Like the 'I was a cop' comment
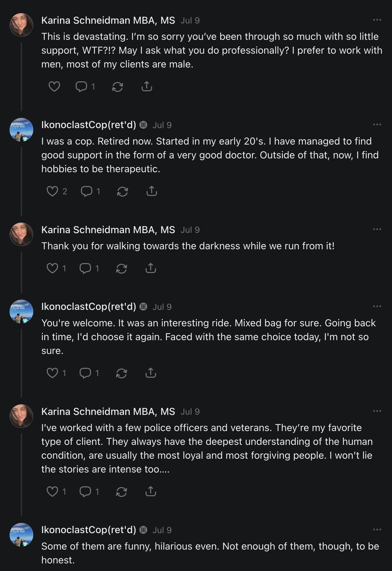The width and height of the screenshot is (392, 571). (x=52, y=191)
